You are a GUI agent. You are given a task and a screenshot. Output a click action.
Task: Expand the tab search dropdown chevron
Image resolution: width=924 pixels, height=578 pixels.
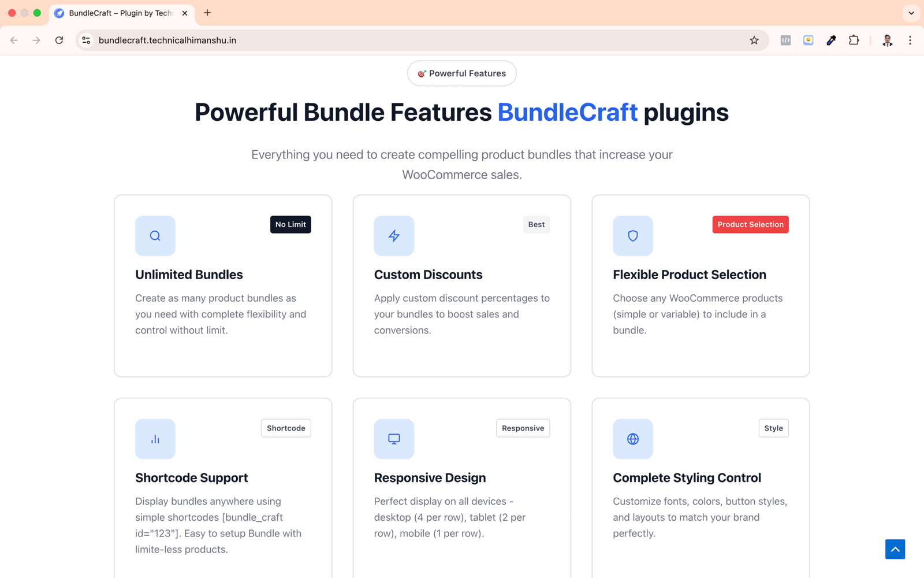(x=911, y=13)
